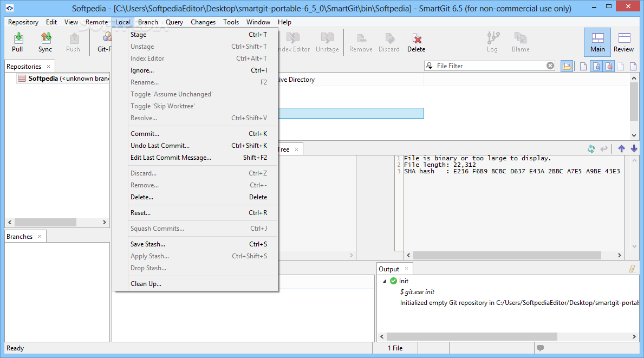The height and width of the screenshot is (358, 644).
Task: Click the Unstage toolbar icon
Action: pos(327,42)
